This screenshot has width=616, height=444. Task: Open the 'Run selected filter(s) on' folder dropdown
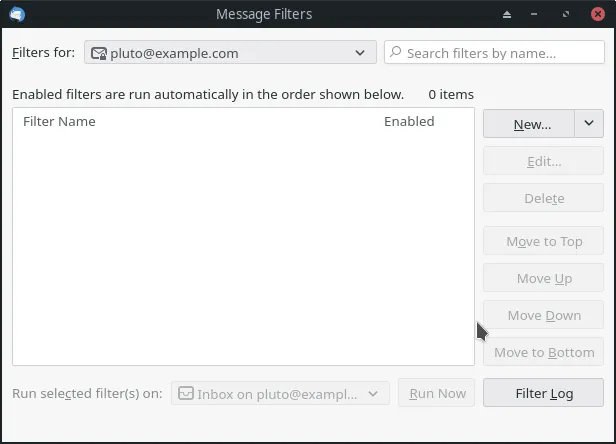tap(280, 393)
